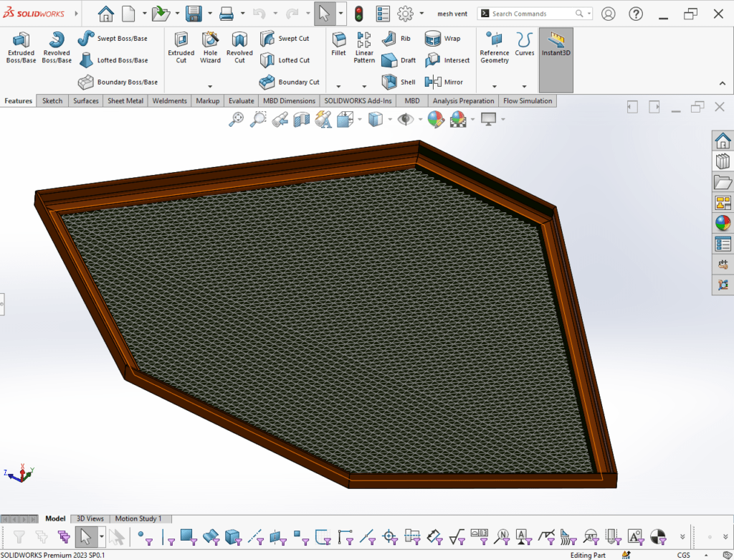Open the Reference Geometry dropdown

(x=494, y=85)
